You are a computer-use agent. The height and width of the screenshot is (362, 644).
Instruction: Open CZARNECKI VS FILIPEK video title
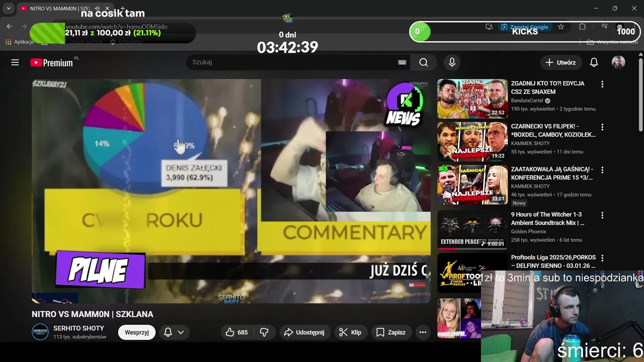click(553, 130)
